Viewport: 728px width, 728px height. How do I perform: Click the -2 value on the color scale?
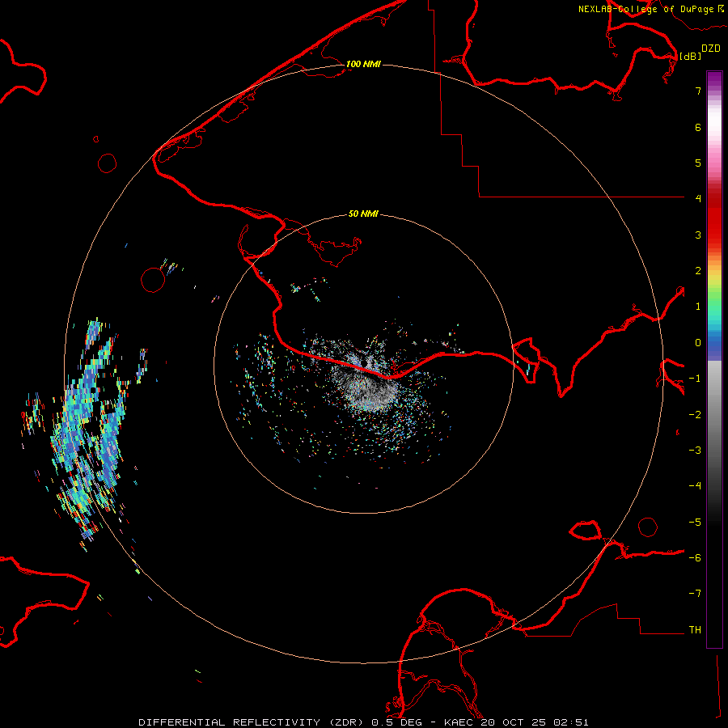(x=695, y=415)
